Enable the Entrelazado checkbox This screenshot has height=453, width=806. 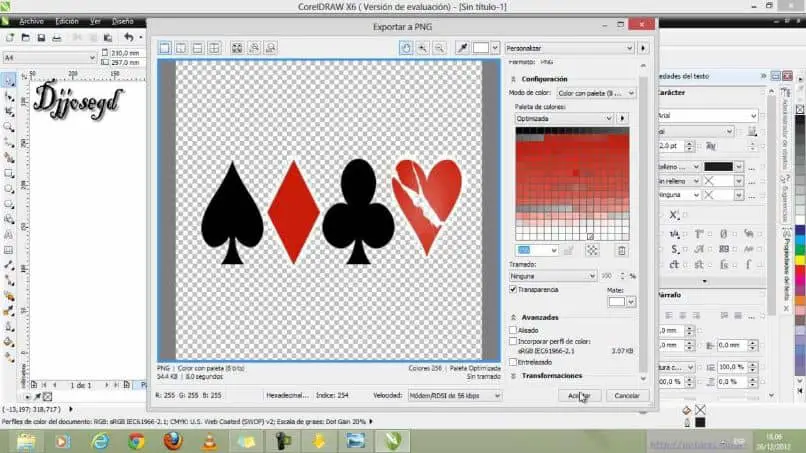point(513,362)
